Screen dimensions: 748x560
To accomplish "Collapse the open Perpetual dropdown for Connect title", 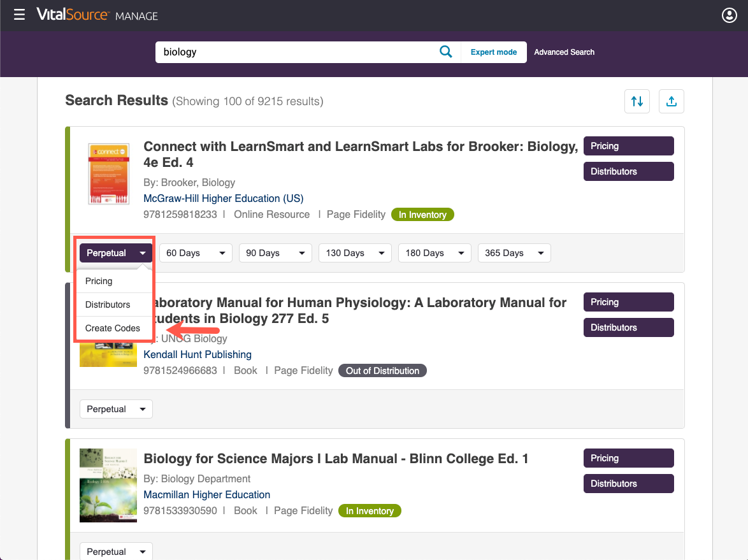I will pos(116,253).
